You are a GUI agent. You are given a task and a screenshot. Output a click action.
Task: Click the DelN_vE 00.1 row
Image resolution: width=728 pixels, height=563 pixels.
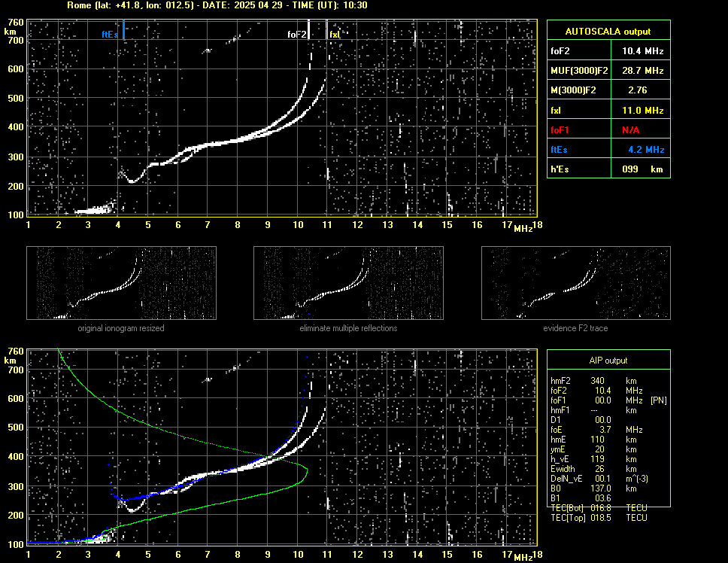point(599,479)
